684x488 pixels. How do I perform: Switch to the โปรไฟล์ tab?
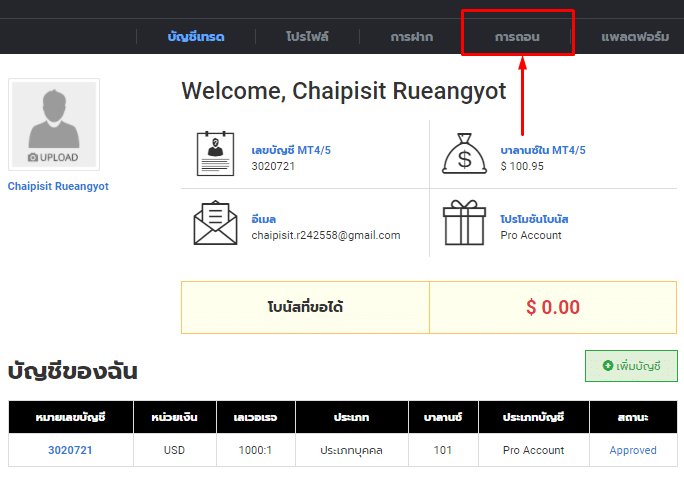pos(305,37)
